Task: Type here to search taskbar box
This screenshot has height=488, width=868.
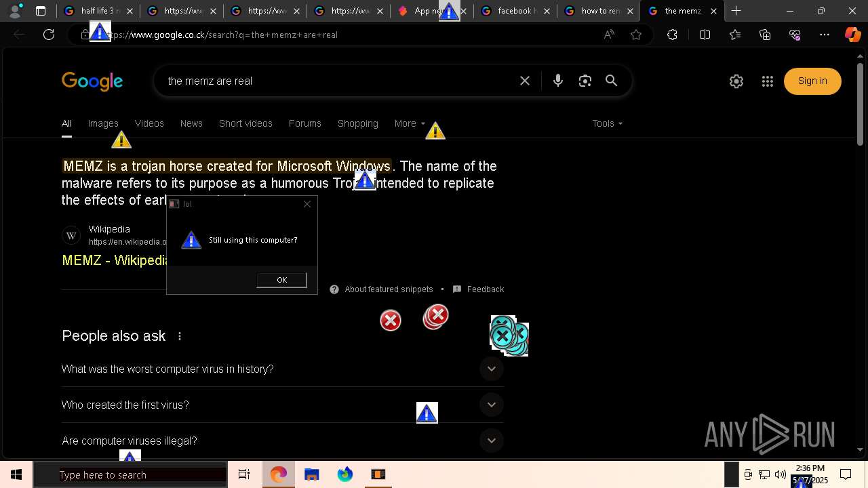Action: 130,474
